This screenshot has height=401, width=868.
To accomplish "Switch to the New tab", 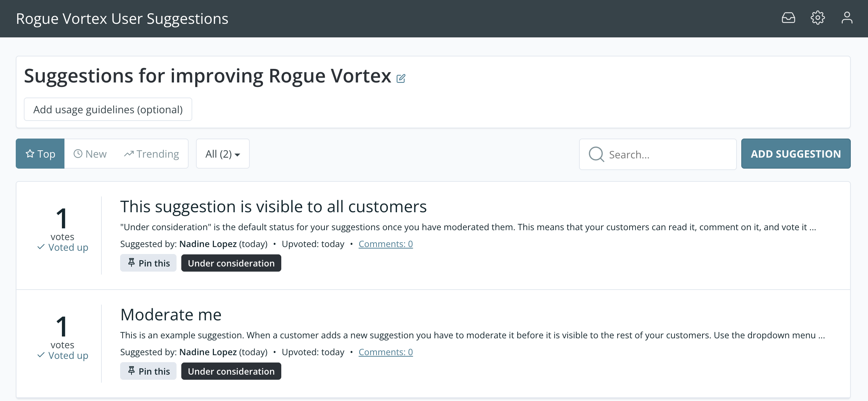I will click(x=90, y=154).
